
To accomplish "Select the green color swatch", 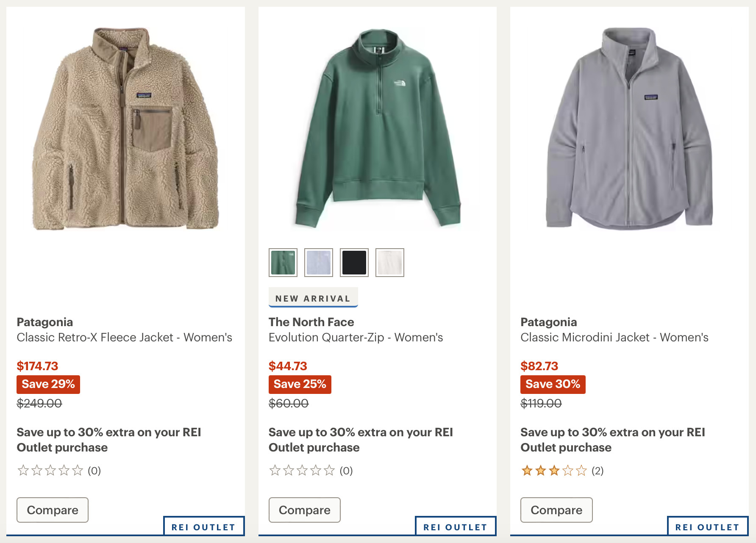I will [283, 263].
